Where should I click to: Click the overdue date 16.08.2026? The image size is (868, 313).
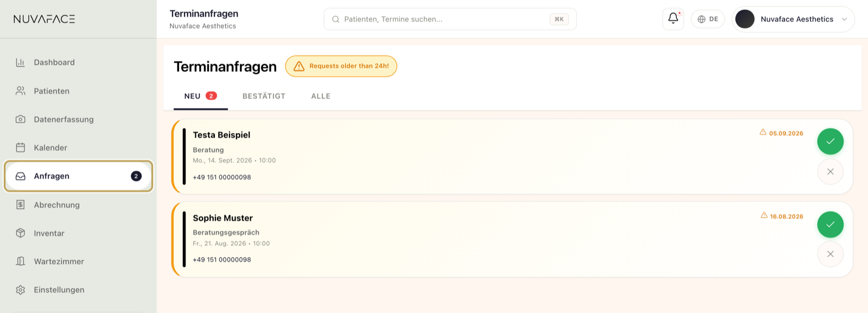pyautogui.click(x=787, y=216)
